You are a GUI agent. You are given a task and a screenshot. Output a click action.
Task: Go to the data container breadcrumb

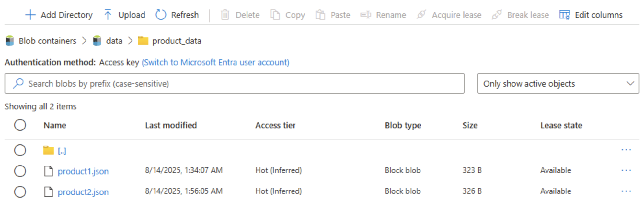pos(114,41)
